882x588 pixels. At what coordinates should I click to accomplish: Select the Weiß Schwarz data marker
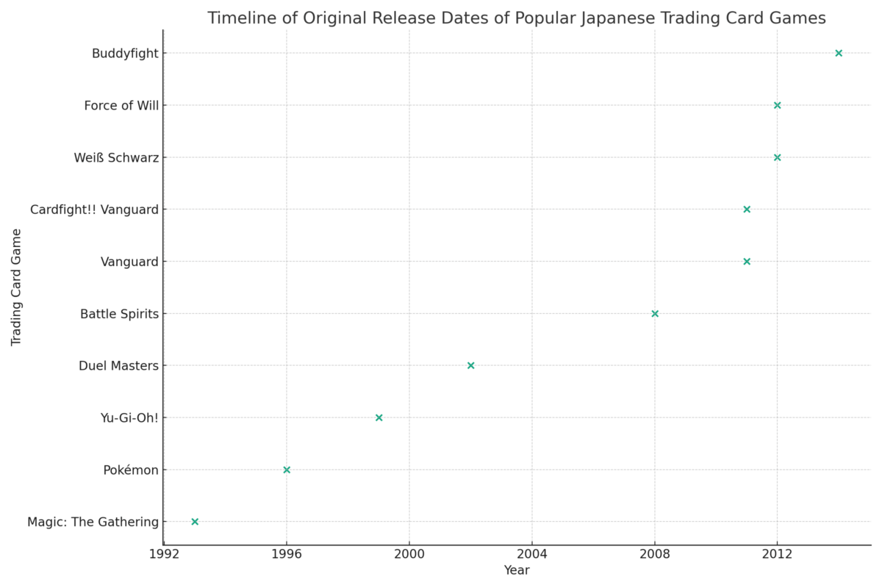coord(778,157)
